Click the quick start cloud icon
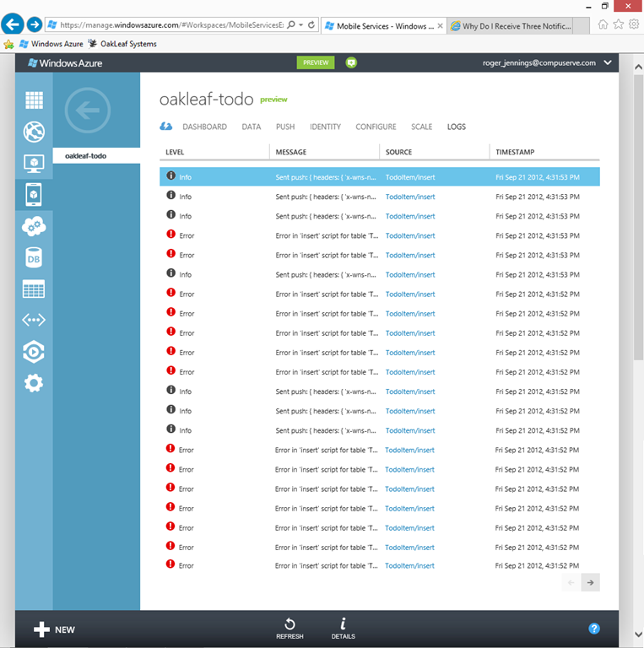This screenshot has width=644, height=648. point(165,127)
